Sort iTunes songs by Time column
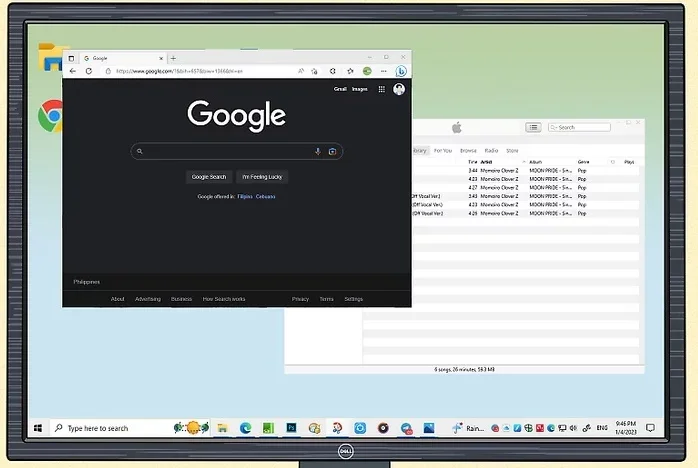Viewport: 698px width, 468px height. [473, 162]
